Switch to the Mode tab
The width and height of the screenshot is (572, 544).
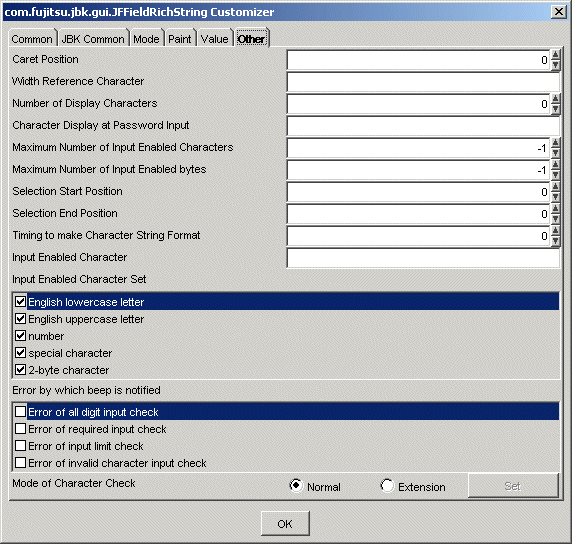point(146,38)
